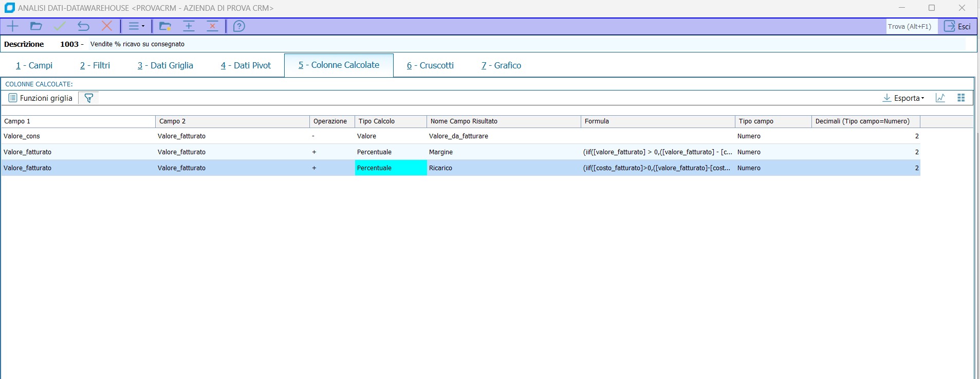980x379 pixels.
Task: Click the grid filter funnel icon
Action: click(89, 98)
